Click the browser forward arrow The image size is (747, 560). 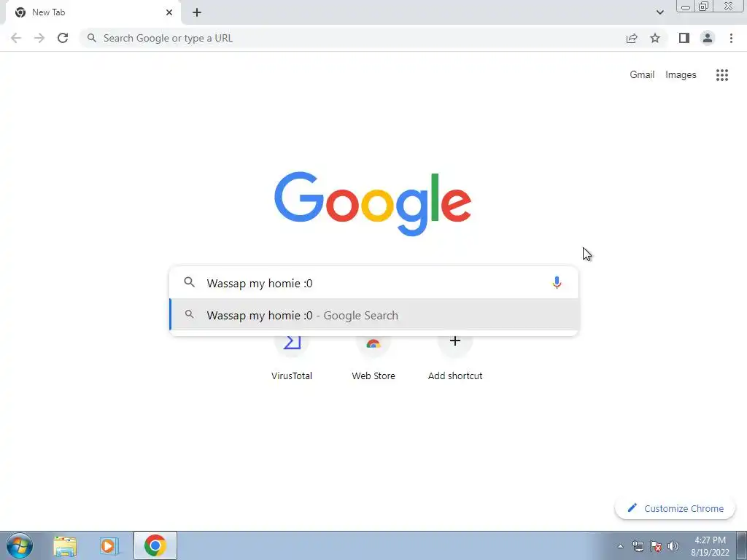tap(39, 38)
